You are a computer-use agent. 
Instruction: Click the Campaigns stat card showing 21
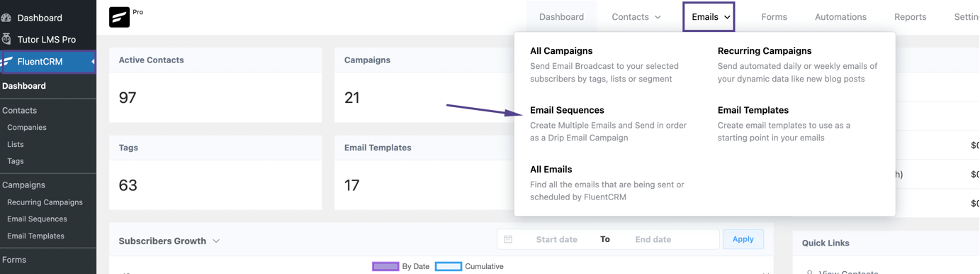[424, 85]
